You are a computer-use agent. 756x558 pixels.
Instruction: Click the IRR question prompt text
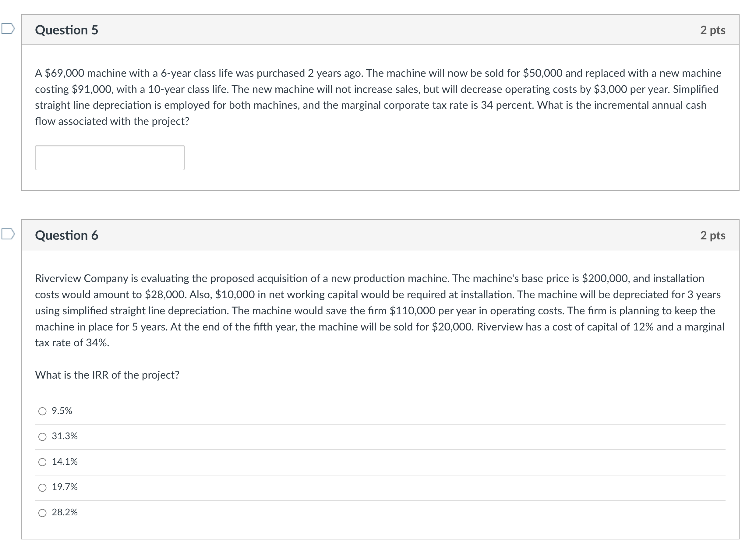pyautogui.click(x=107, y=375)
